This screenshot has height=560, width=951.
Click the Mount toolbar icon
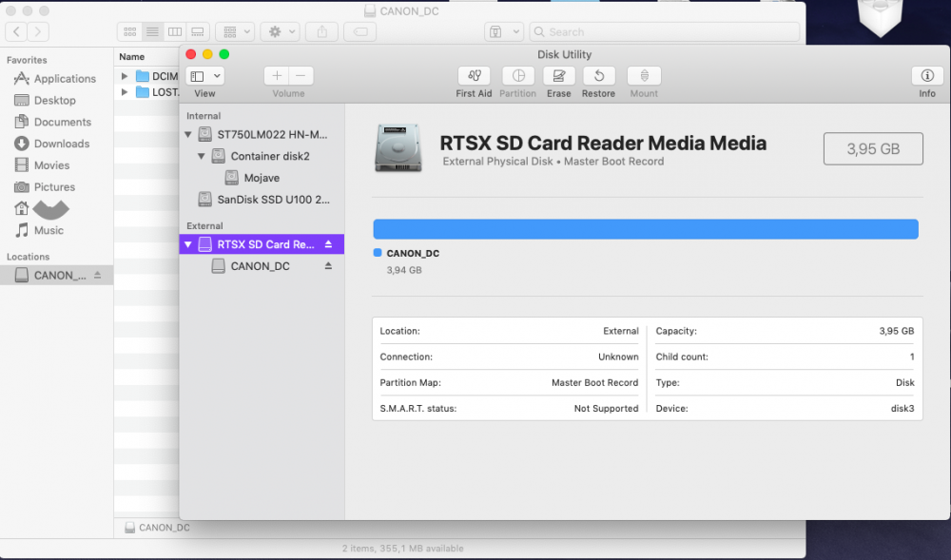[644, 76]
